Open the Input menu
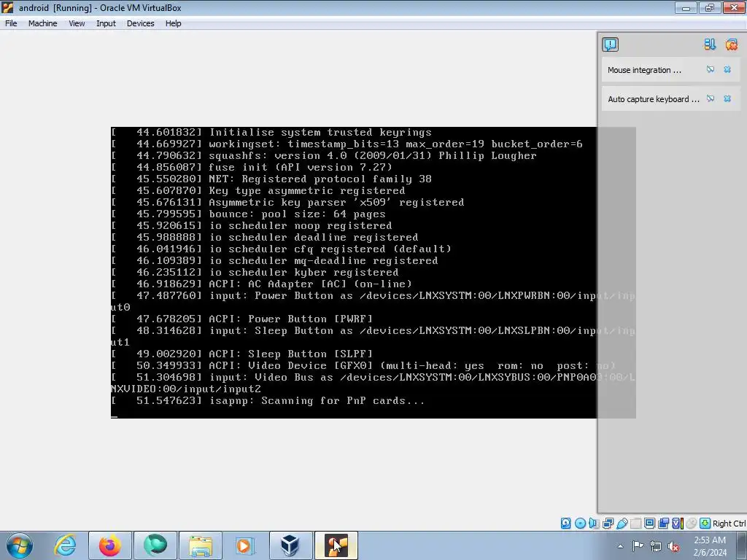Screen dimensions: 747x560 tap(106, 23)
